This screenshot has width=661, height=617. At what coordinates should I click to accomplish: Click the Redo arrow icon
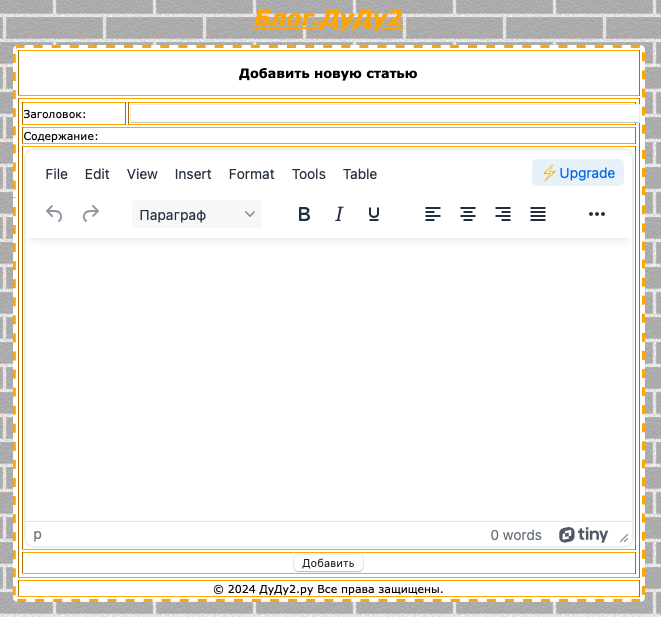(91, 214)
